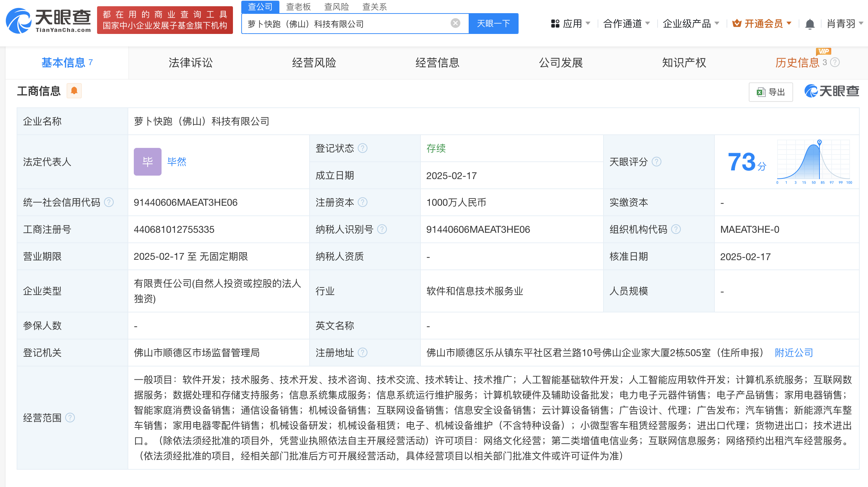Switch to the 法律诉讼 tab

pyautogui.click(x=190, y=63)
